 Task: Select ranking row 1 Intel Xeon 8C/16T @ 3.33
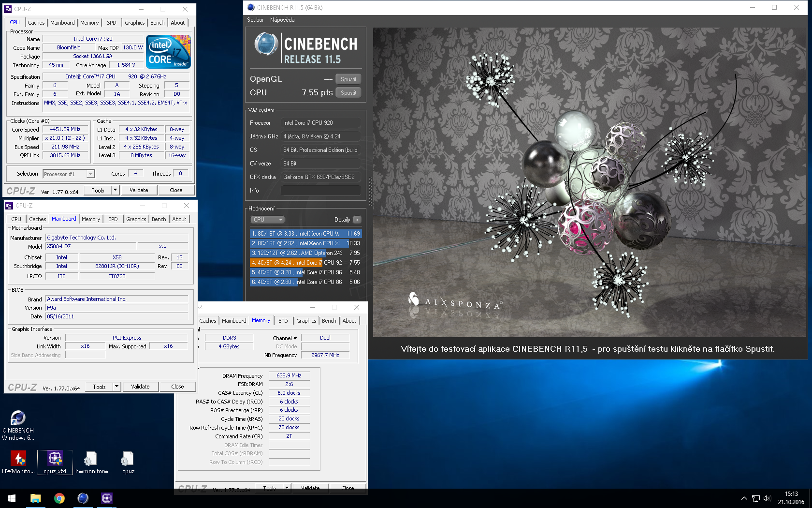pos(305,234)
